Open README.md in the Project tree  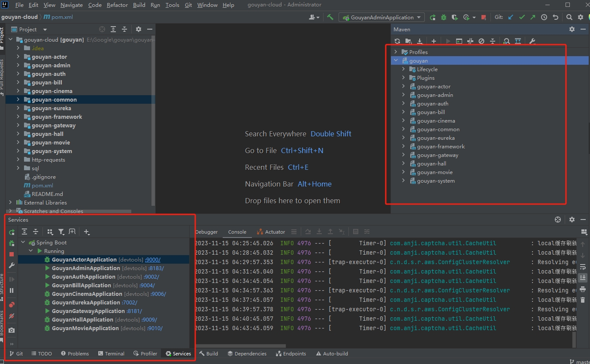(47, 194)
